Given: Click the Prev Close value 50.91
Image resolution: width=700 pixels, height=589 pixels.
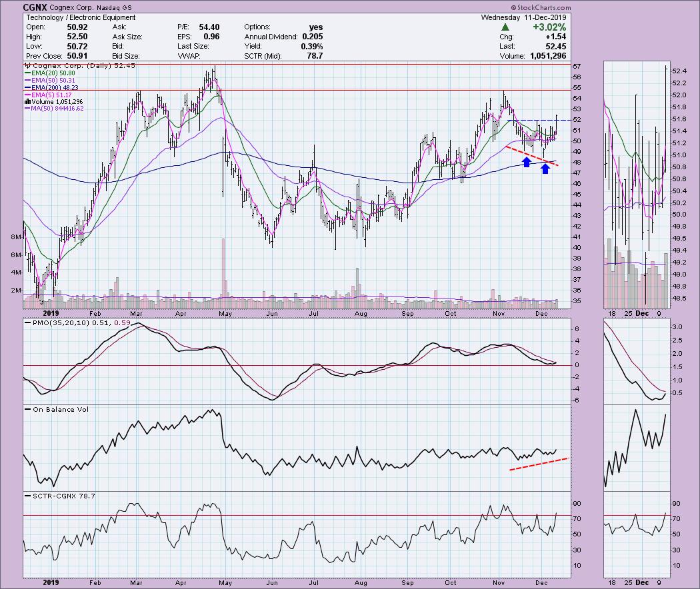Looking at the screenshot, I should click(77, 56).
